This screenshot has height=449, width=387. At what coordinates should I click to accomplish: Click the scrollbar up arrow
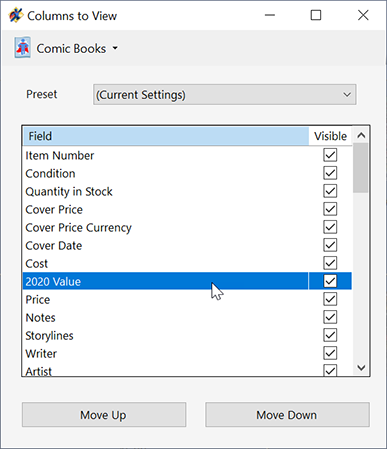point(361,135)
